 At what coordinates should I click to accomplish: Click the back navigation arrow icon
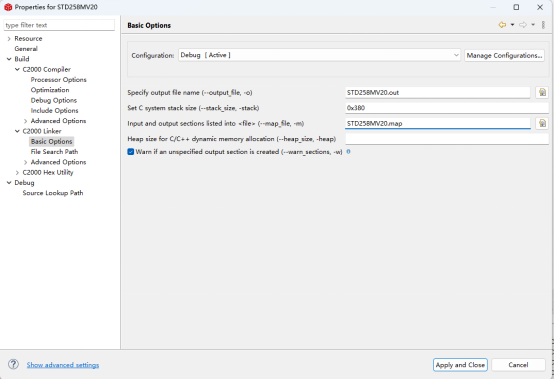coord(502,25)
